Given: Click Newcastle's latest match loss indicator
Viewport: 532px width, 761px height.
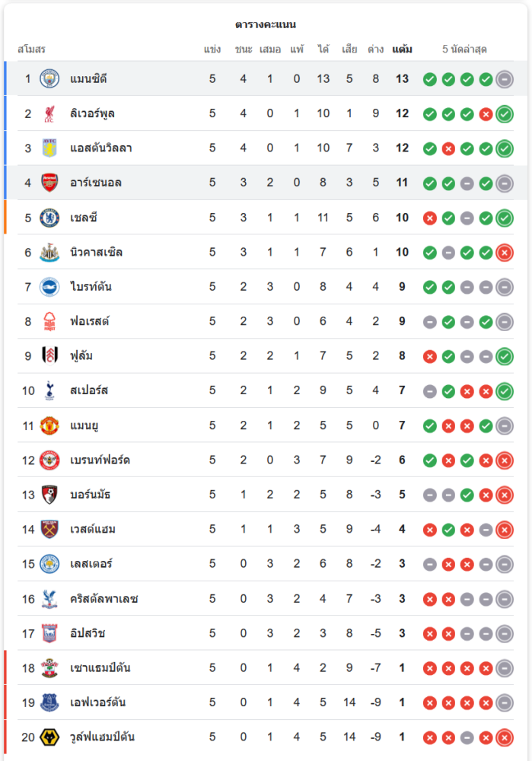Looking at the screenshot, I should point(504,253).
